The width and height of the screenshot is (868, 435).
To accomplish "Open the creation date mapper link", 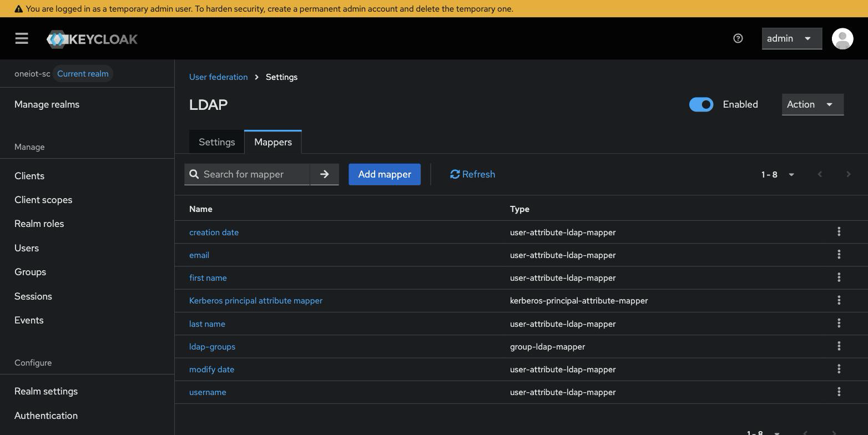I will pyautogui.click(x=214, y=232).
